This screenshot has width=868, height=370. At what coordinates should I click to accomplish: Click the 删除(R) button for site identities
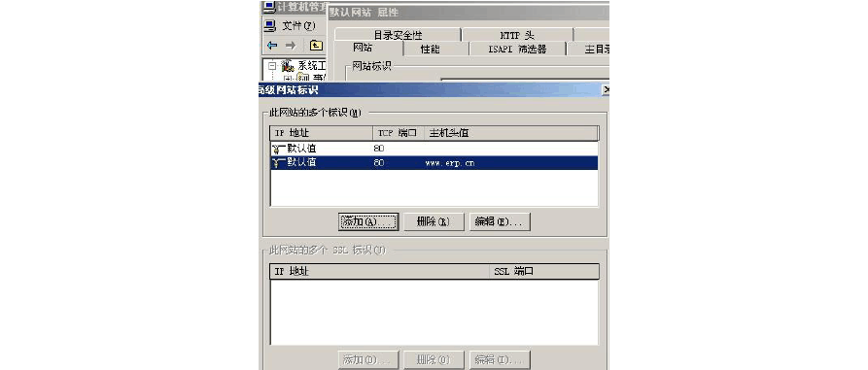click(x=434, y=221)
